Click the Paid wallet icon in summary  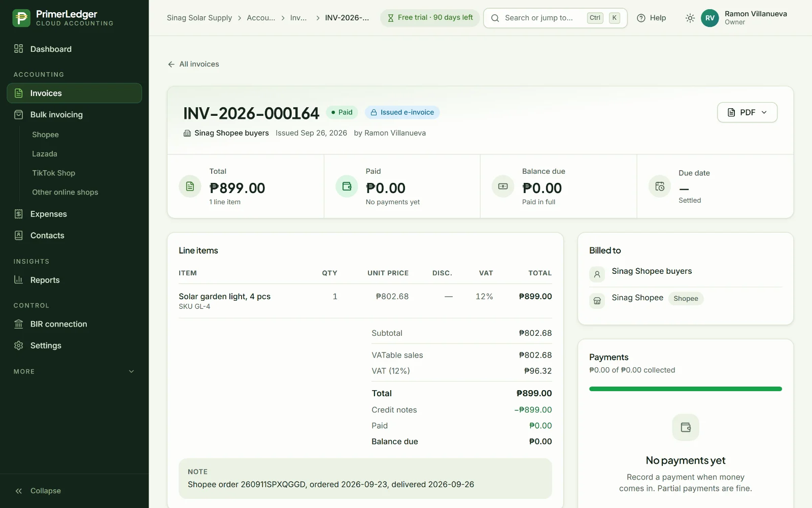[347, 186]
